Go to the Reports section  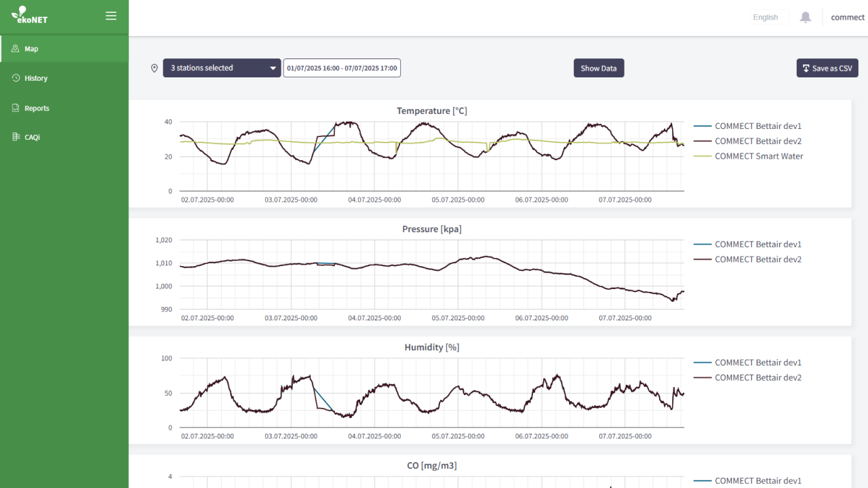click(x=64, y=108)
